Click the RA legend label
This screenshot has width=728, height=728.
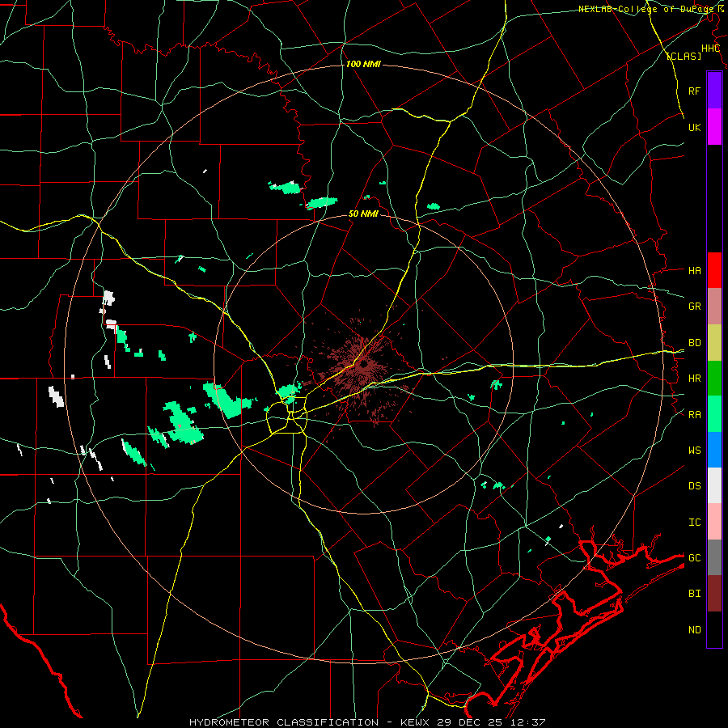tap(694, 414)
